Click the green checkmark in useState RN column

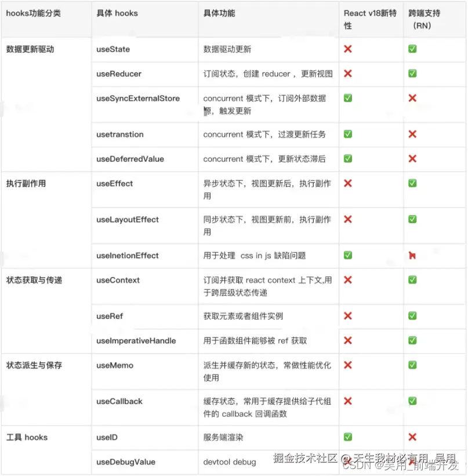(412, 49)
